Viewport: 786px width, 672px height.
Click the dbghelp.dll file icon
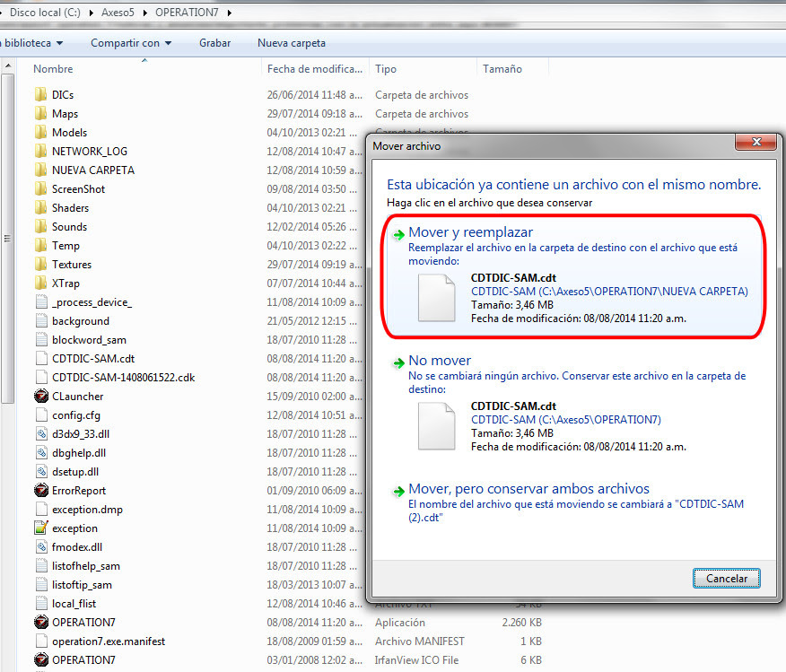[x=41, y=452]
